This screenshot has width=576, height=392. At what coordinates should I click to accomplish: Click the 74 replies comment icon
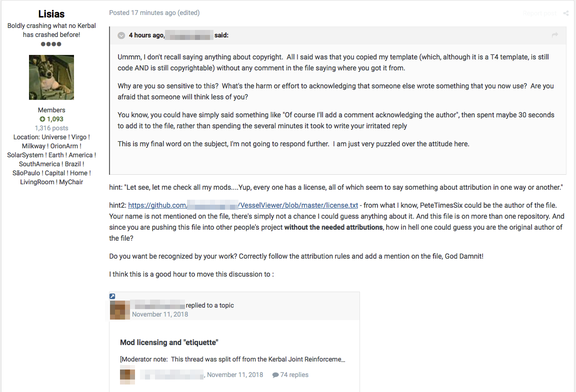[275, 375]
